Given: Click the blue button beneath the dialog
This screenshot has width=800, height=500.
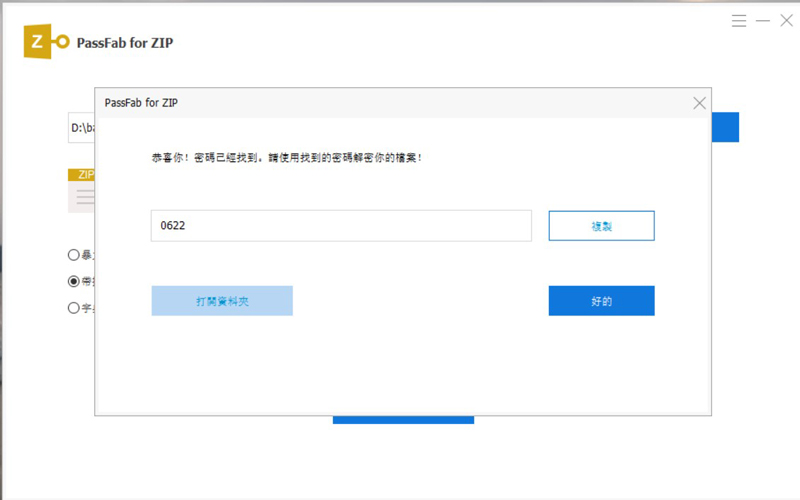Looking at the screenshot, I should click(403, 419).
